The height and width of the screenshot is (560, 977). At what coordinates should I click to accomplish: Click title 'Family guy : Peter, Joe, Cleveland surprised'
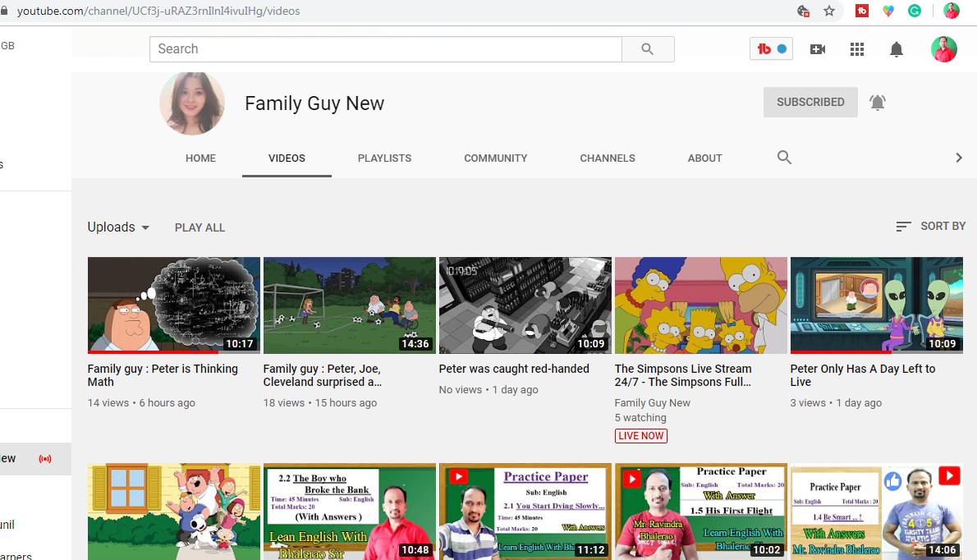tap(322, 375)
